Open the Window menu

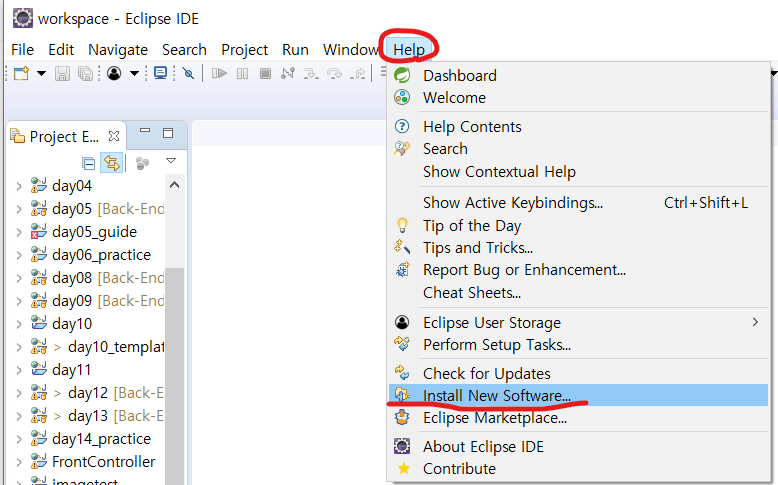[x=351, y=50]
